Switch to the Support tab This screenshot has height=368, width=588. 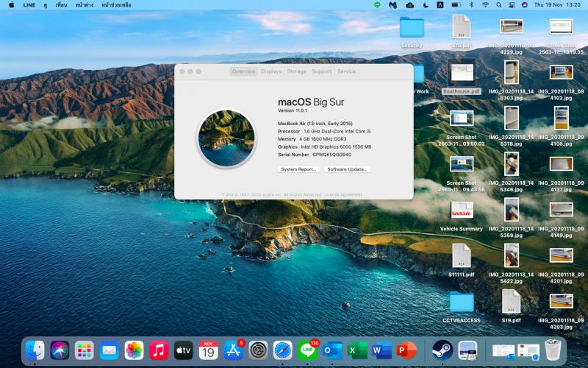(322, 71)
